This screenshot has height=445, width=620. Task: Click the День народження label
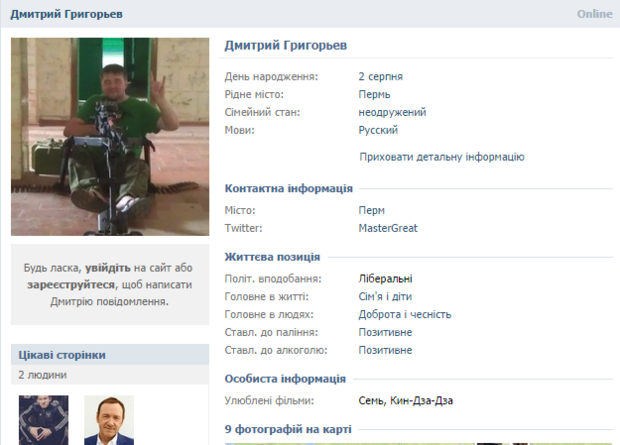(271, 76)
